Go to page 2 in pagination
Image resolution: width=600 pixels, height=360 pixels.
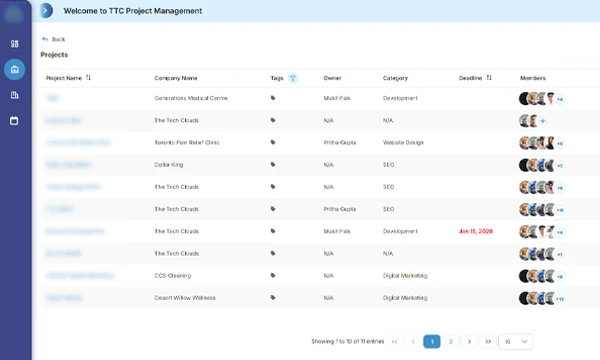point(451,342)
